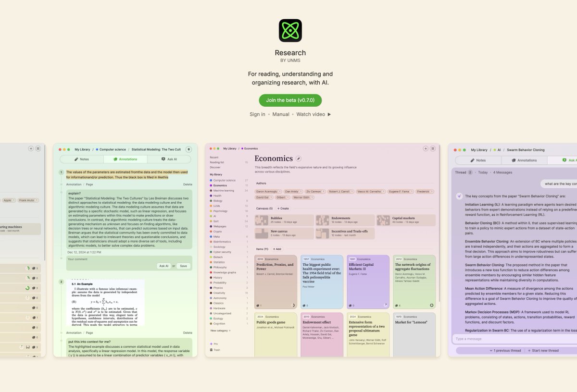Click the "+" icon in the Economics window titlebar
Image resolution: width=577 pixels, height=392 pixels.
(426, 148)
